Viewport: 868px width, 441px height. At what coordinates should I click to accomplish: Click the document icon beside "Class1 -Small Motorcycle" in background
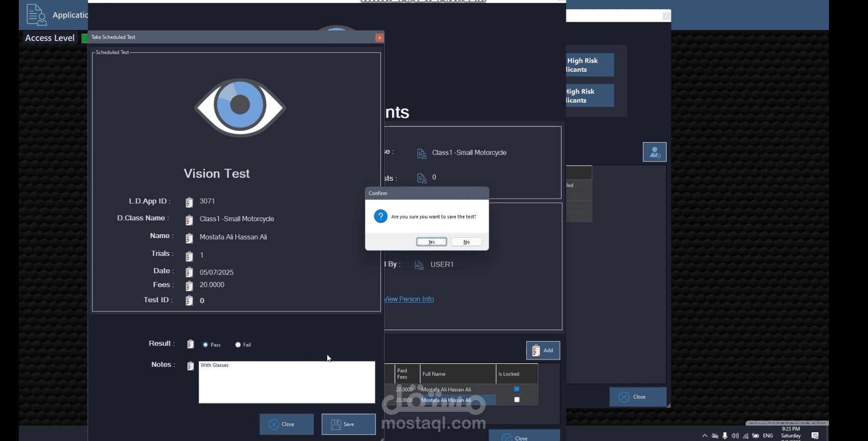click(x=422, y=153)
